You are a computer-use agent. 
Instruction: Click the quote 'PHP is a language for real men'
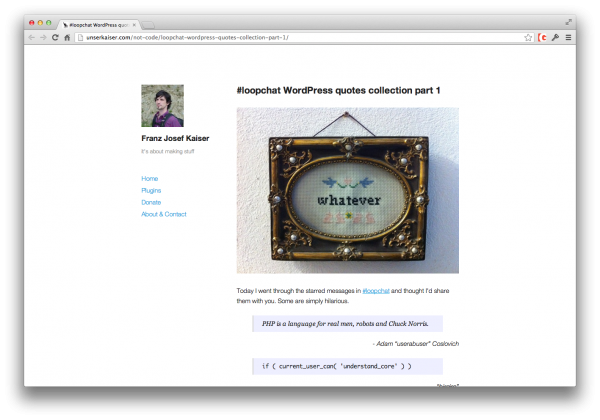point(345,324)
